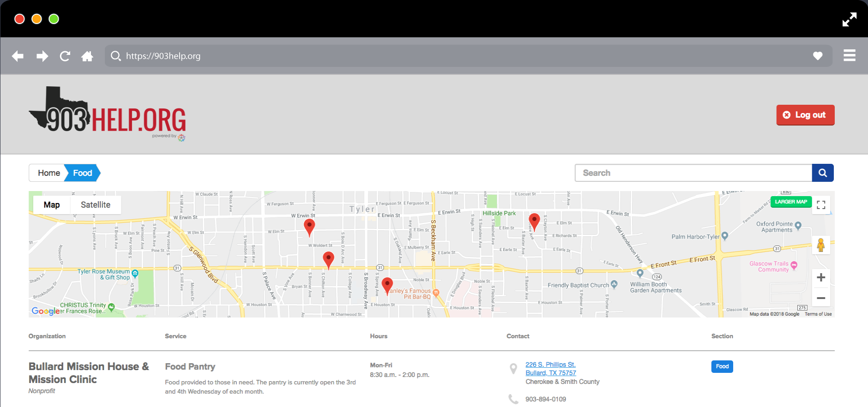Screen dimensions: 868x407
Task: Switch map to Satellite view
Action: point(96,205)
